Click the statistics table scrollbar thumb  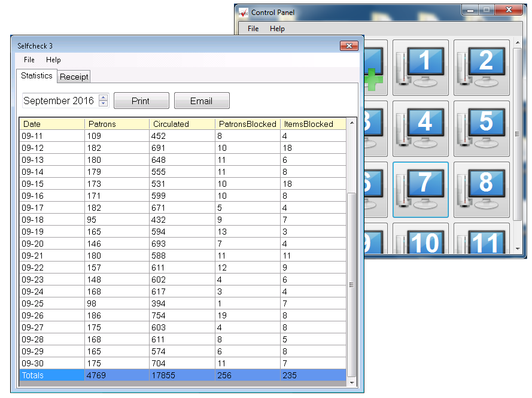[352, 285]
